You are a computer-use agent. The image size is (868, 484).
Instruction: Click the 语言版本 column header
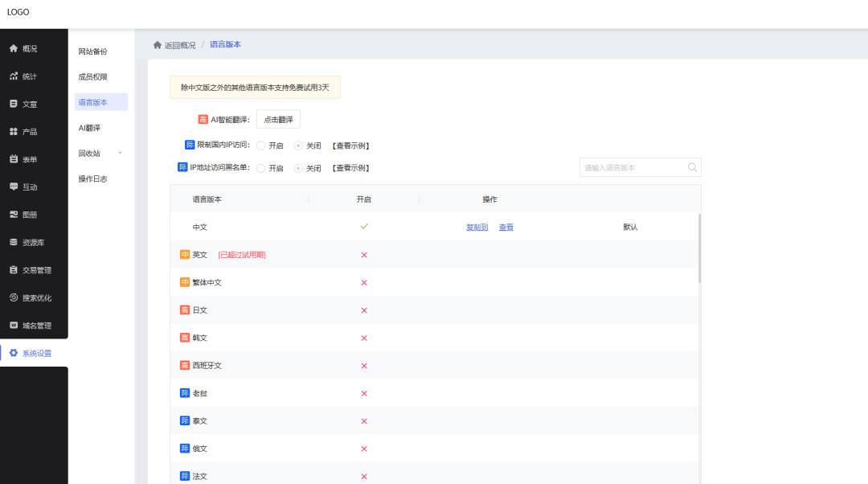click(x=207, y=199)
